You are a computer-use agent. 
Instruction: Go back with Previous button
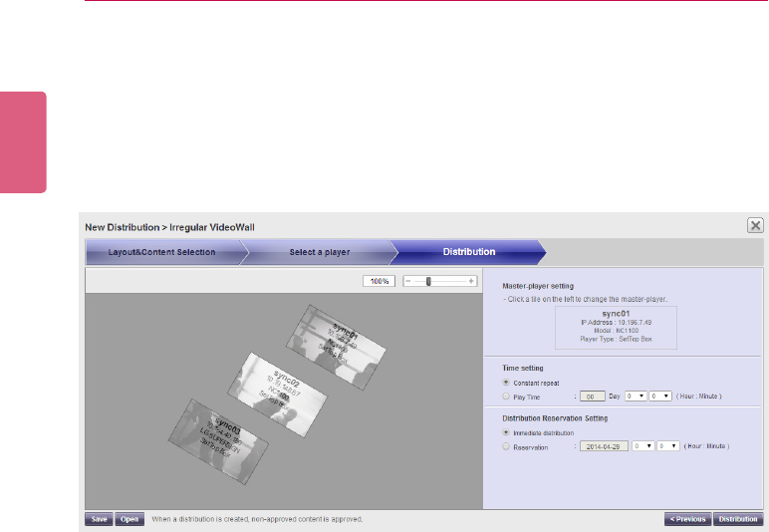click(688, 519)
